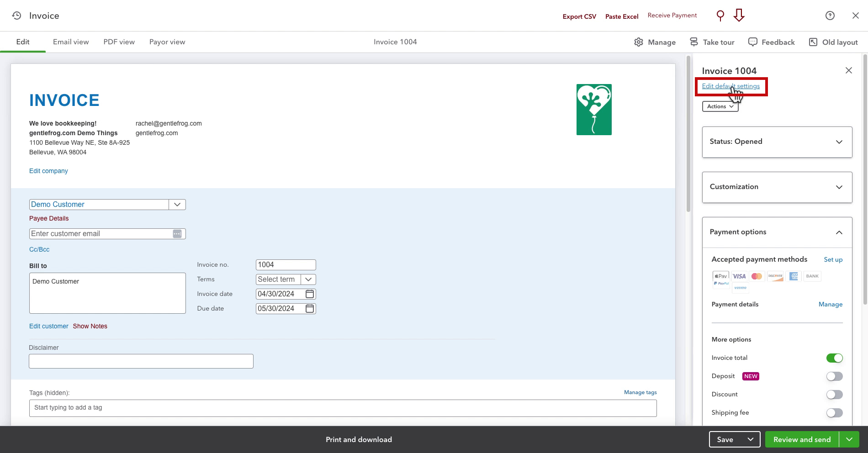
Task: Click the Bill to address box
Action: (107, 293)
